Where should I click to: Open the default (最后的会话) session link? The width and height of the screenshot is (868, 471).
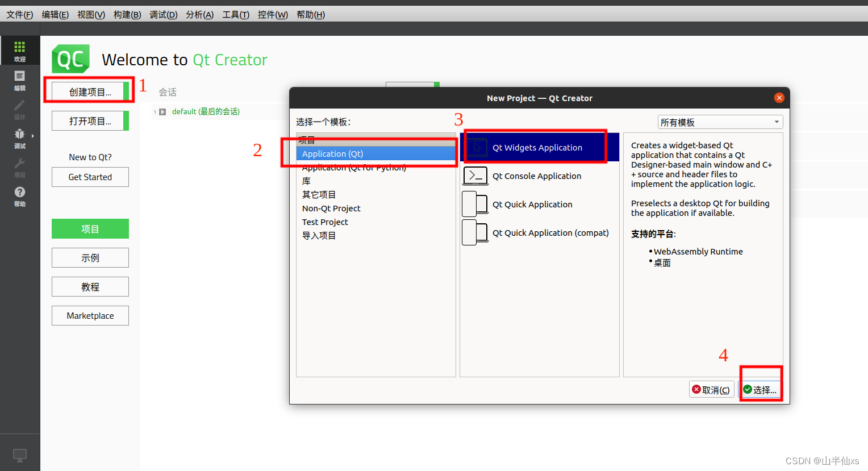pos(206,112)
